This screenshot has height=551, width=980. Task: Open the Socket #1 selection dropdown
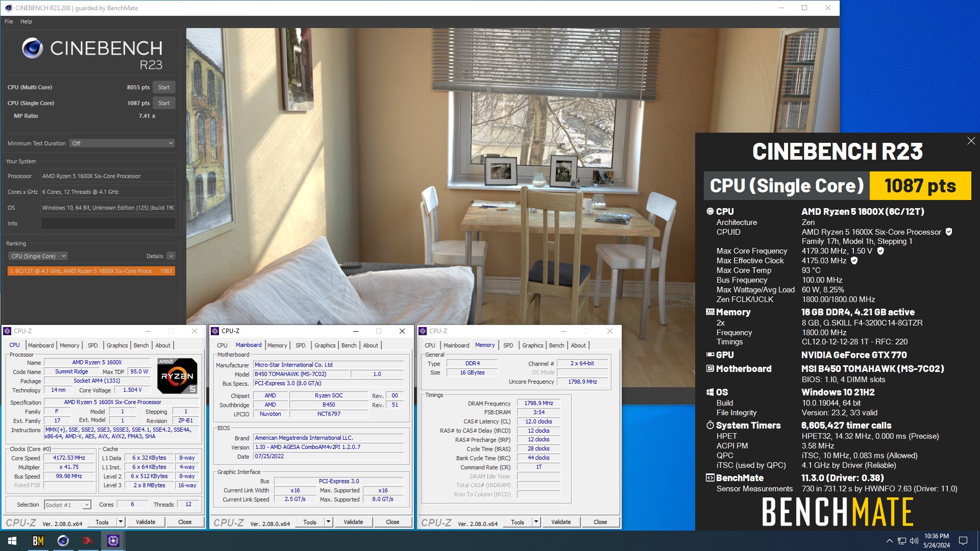(67, 505)
